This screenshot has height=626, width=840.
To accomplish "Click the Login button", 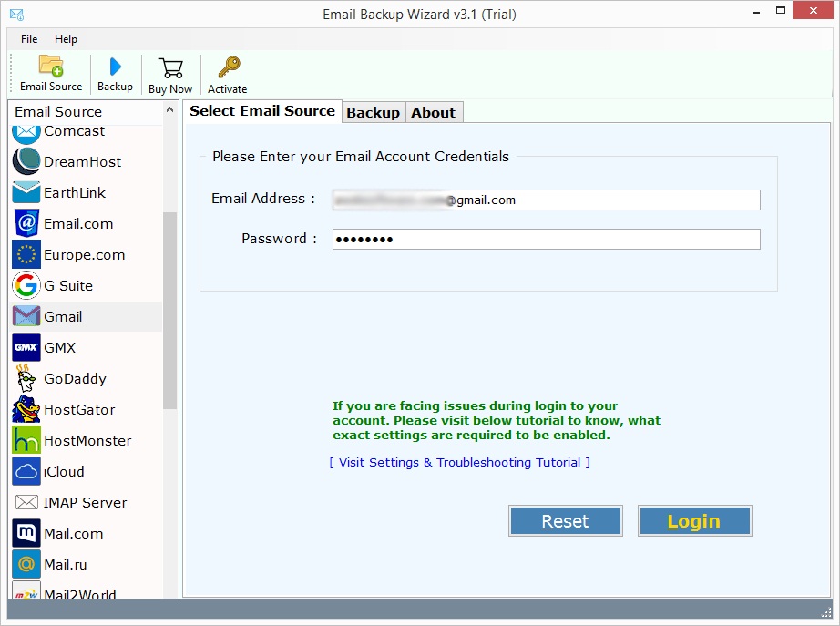I will click(x=695, y=521).
